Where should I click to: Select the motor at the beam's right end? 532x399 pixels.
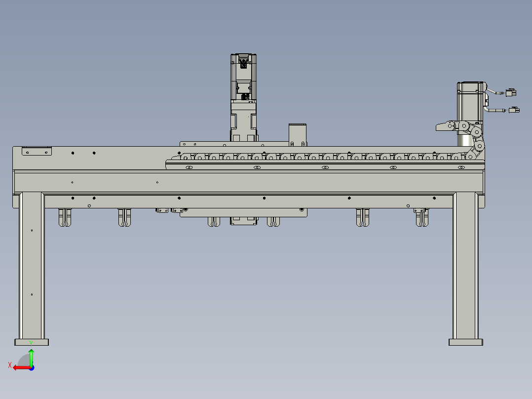[470, 102]
